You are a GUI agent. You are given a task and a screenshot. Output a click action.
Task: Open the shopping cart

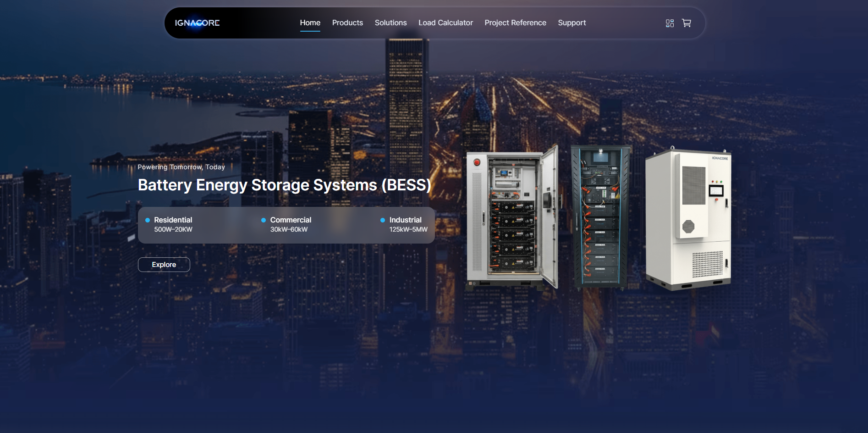pos(687,23)
